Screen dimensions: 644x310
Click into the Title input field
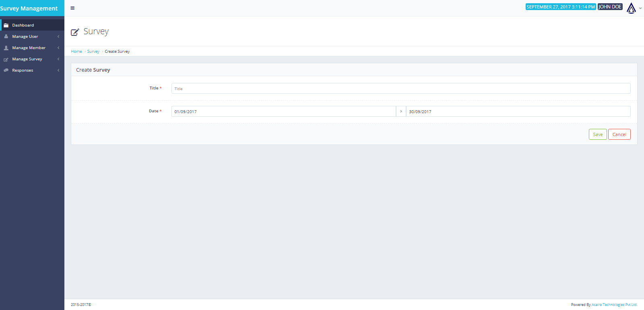coord(400,89)
